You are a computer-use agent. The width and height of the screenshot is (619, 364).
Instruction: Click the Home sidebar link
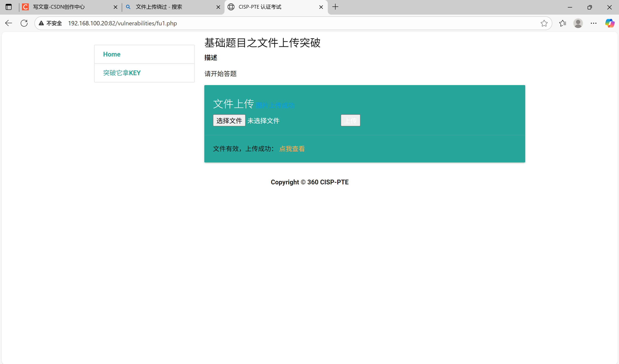click(112, 54)
